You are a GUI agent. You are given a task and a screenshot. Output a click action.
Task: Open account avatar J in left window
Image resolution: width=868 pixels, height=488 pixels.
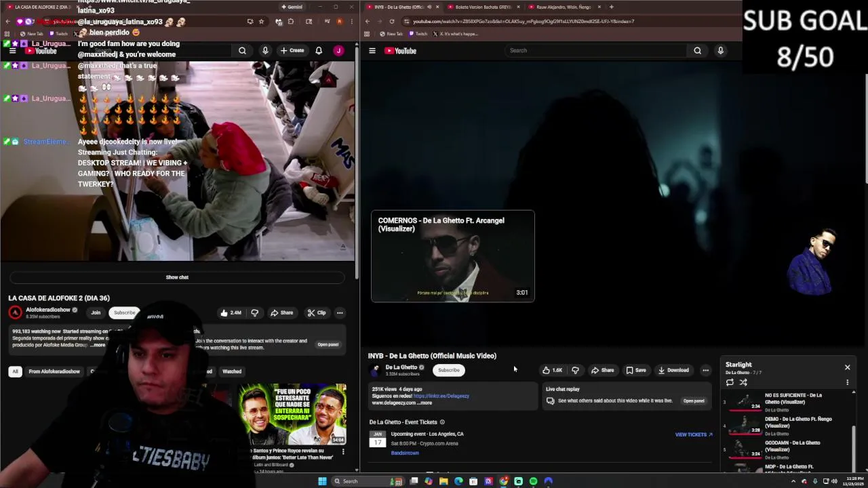(338, 50)
